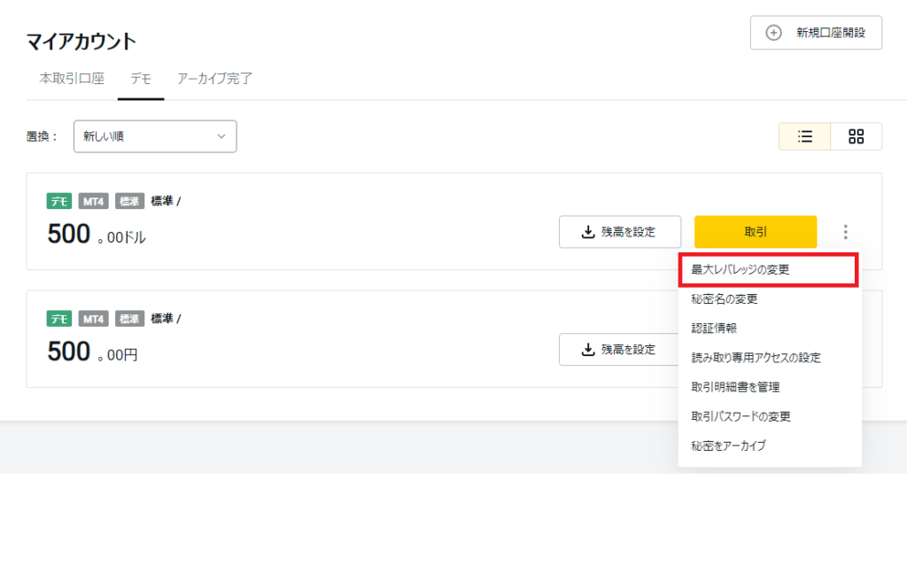
Task: Select 最大レバレッジの変更 menu item
Action: (x=740, y=270)
